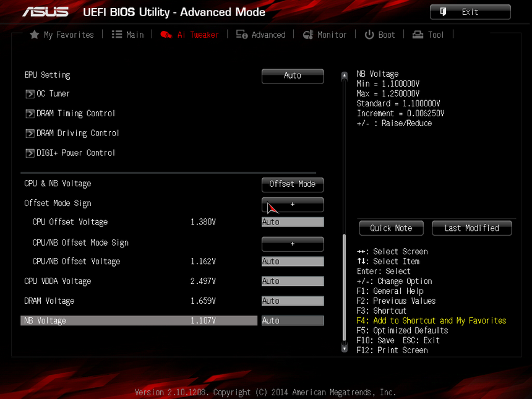Click the F12: Print Screen hint
Viewport: 532px width, 399px height.
pyautogui.click(x=392, y=350)
